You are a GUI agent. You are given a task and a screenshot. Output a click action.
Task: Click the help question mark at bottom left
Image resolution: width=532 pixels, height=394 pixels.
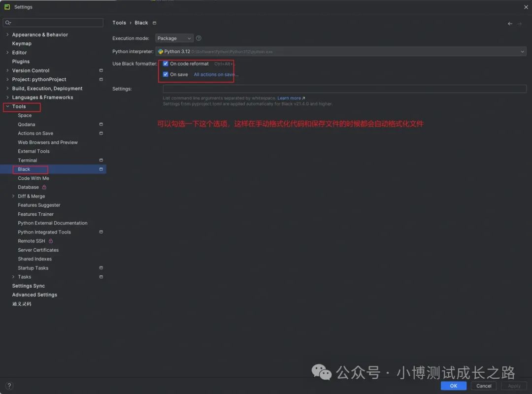(9, 386)
